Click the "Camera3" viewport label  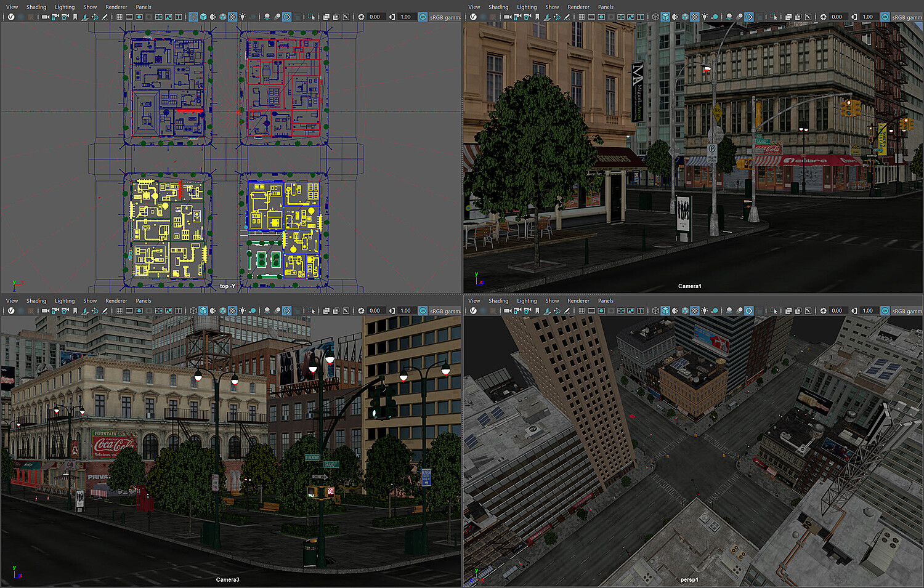coord(228,580)
